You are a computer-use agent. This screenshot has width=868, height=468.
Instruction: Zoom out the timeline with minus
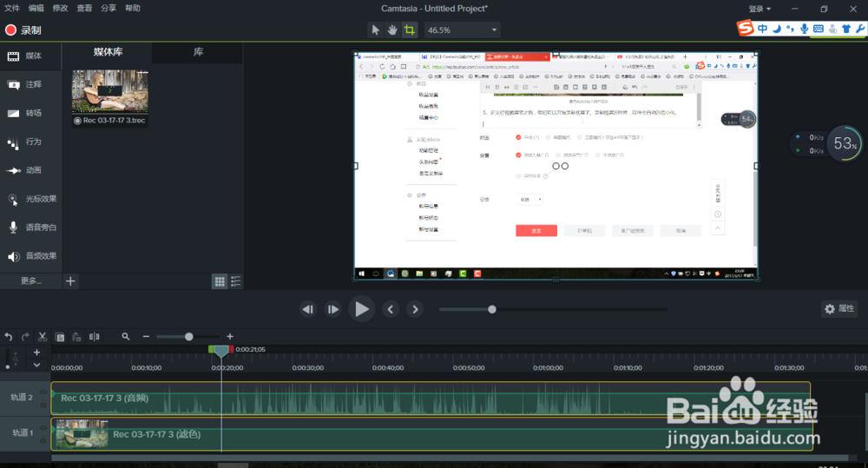(x=146, y=337)
